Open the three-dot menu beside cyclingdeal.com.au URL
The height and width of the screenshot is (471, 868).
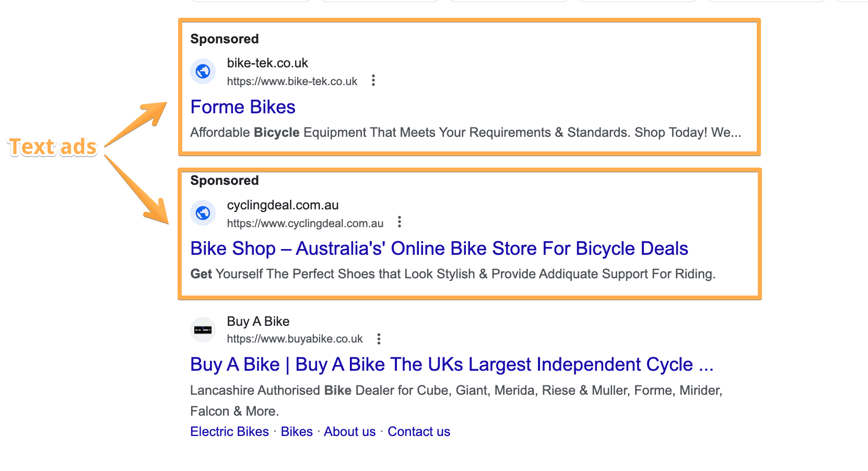tap(399, 222)
